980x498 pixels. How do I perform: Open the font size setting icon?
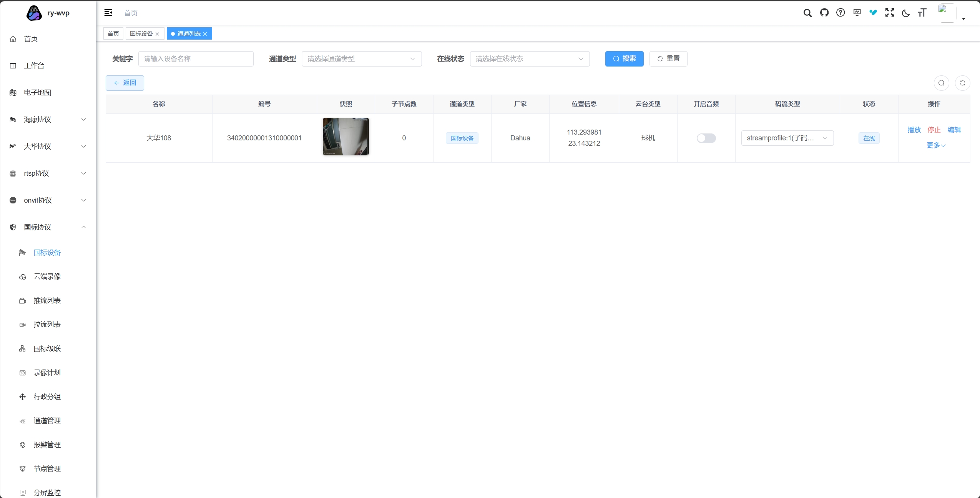click(x=922, y=13)
